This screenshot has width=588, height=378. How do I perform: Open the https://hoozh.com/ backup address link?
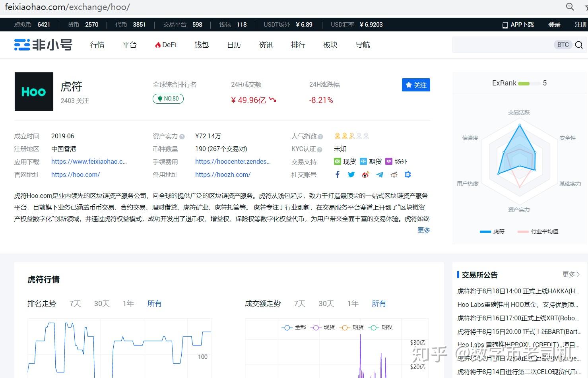coord(223,174)
